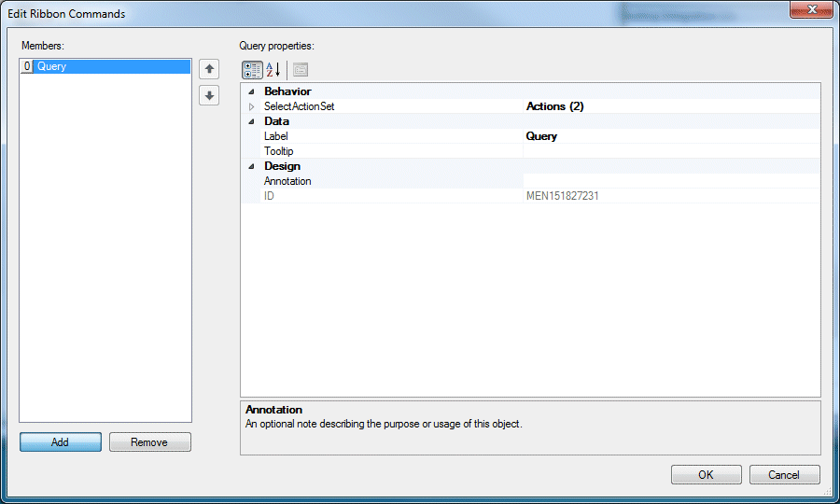Screen dimensions: 840x504
Task: Cancel the dialog
Action: coord(784,474)
